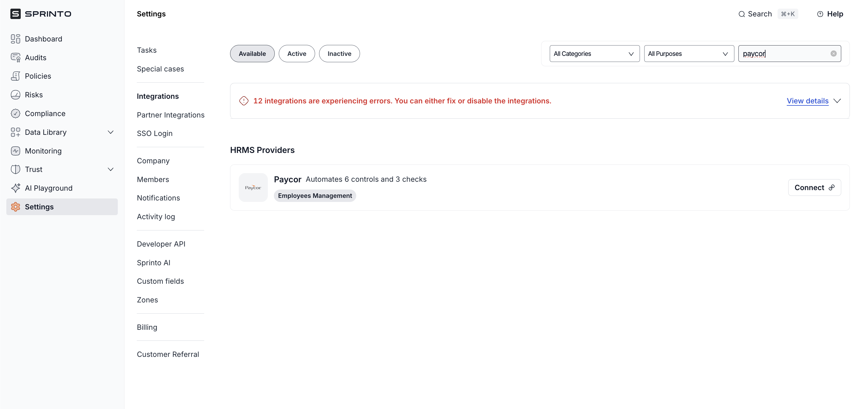
Task: Clear the paycor search text
Action: click(833, 54)
